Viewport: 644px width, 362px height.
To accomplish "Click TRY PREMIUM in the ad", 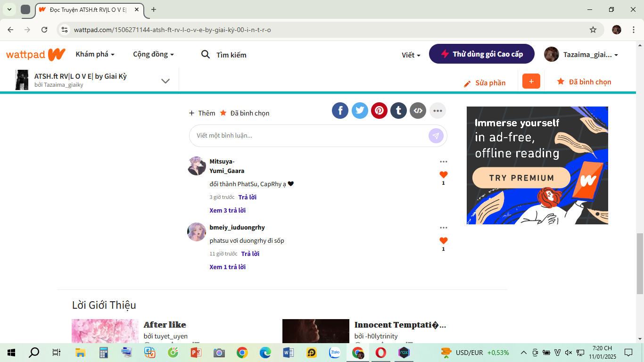I will 521,178.
